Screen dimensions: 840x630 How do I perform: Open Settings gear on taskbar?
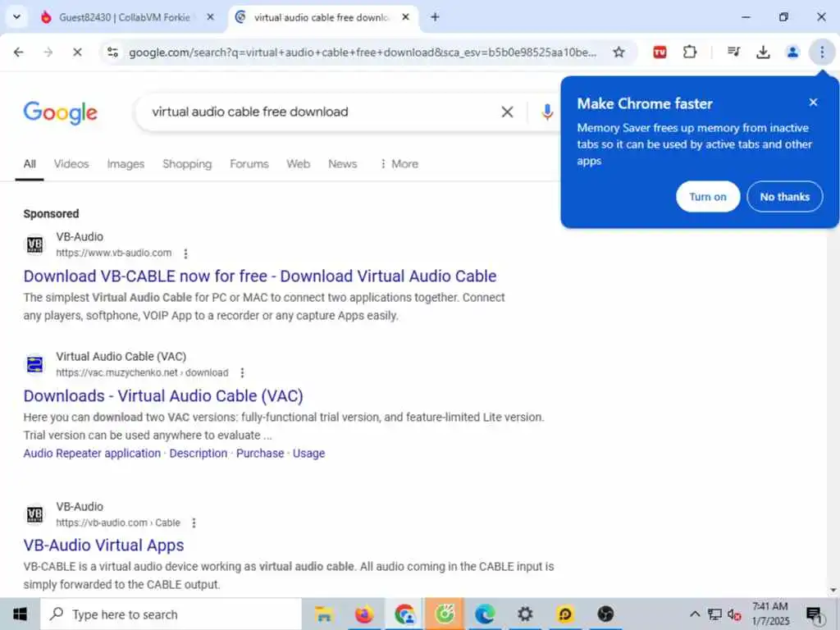click(525, 614)
